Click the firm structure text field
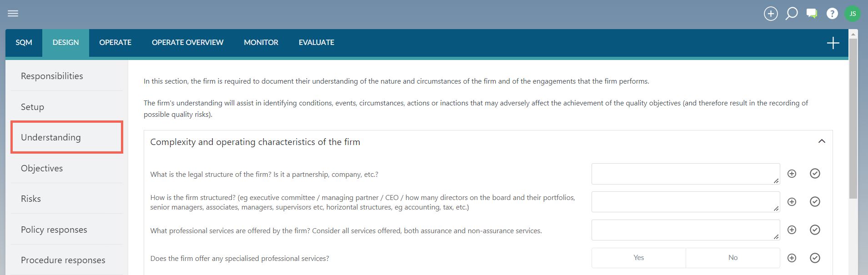Viewport: 868px width, 275px height. tap(686, 202)
